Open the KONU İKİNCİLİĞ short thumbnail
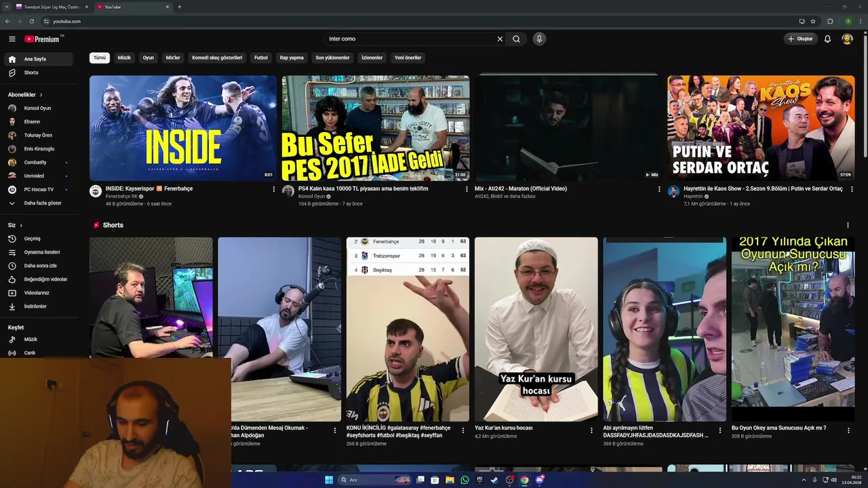 point(408,329)
